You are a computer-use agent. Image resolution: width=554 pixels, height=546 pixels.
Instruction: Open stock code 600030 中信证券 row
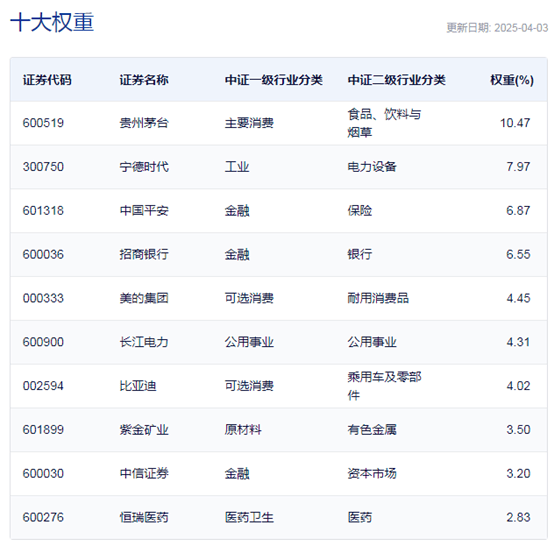(x=43, y=474)
